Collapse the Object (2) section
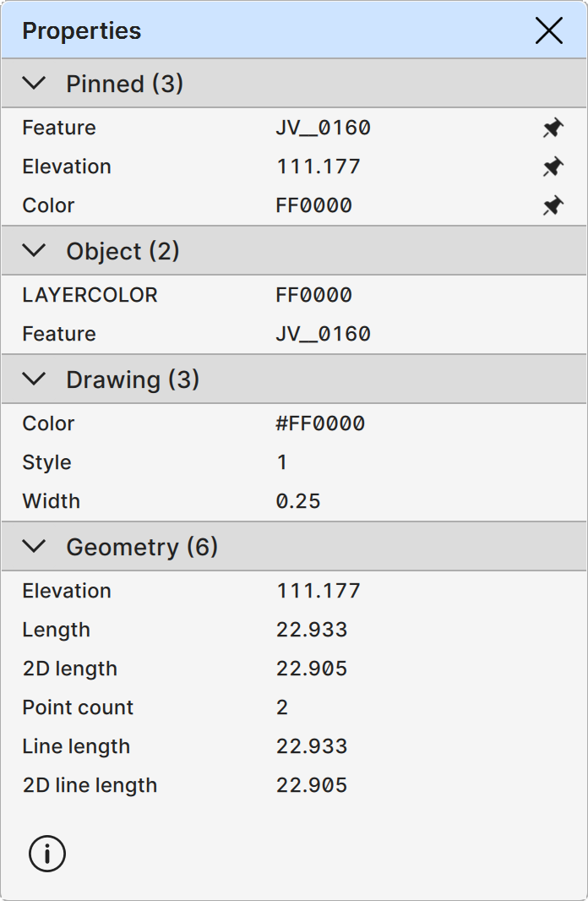 pos(35,251)
